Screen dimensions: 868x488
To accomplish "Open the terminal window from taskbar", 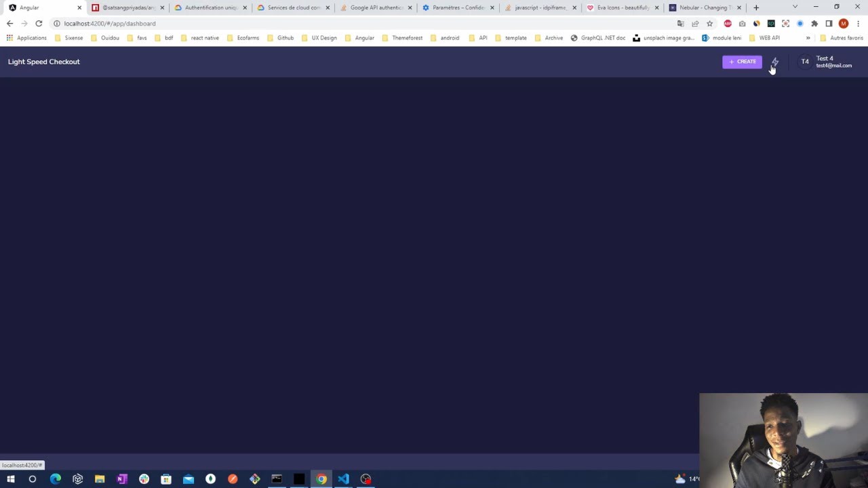I will pos(277,479).
